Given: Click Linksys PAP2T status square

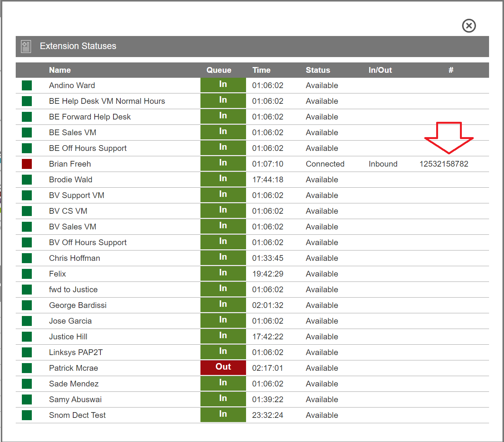Looking at the screenshot, I should 27,352.
